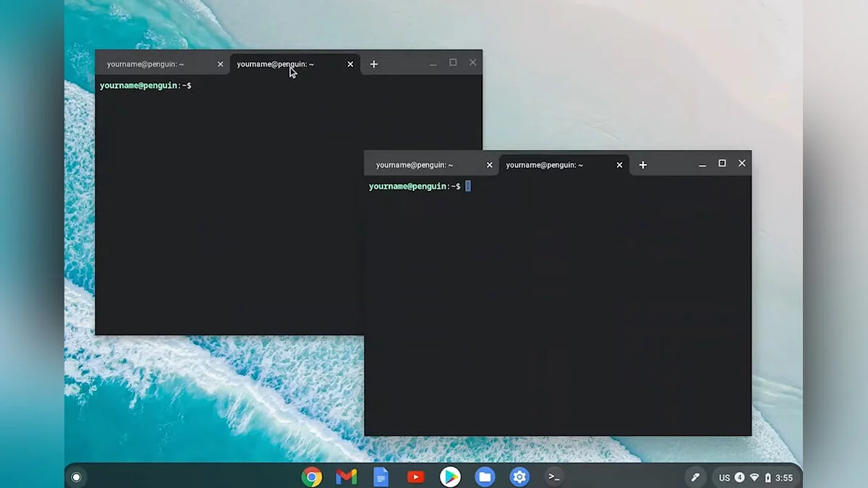
Task: Open the stylus tools pen icon
Action: (x=695, y=477)
